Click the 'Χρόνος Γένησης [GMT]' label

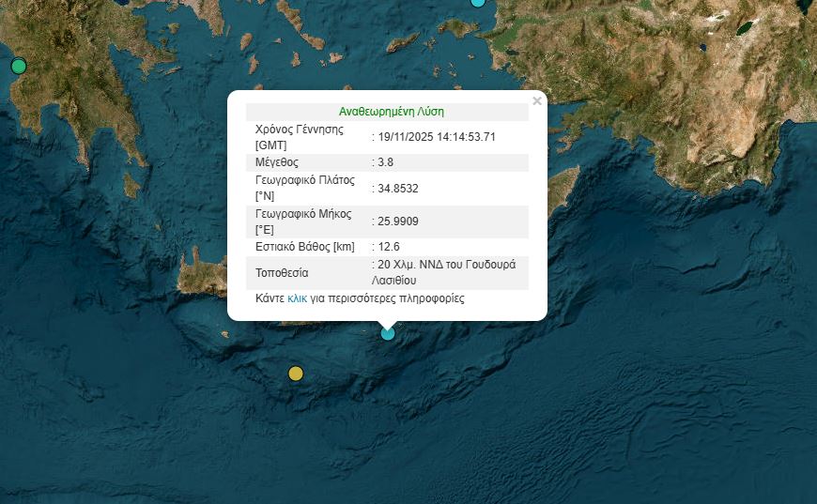(x=300, y=137)
